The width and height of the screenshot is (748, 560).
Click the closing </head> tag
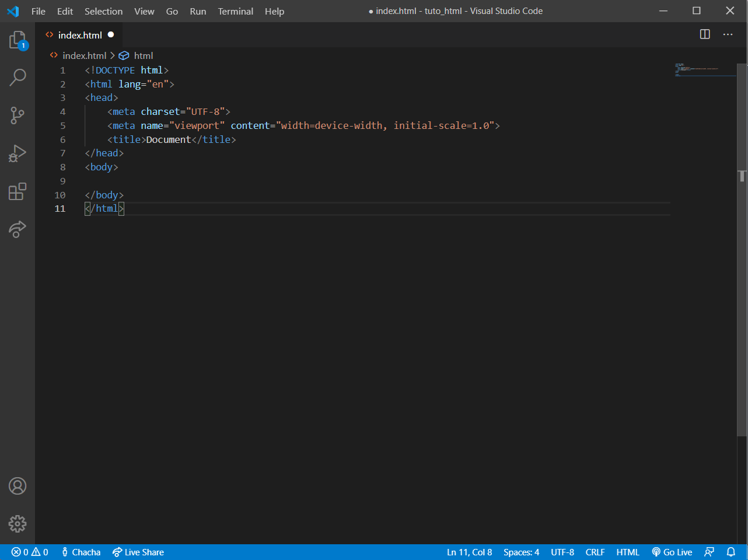pyautogui.click(x=104, y=153)
